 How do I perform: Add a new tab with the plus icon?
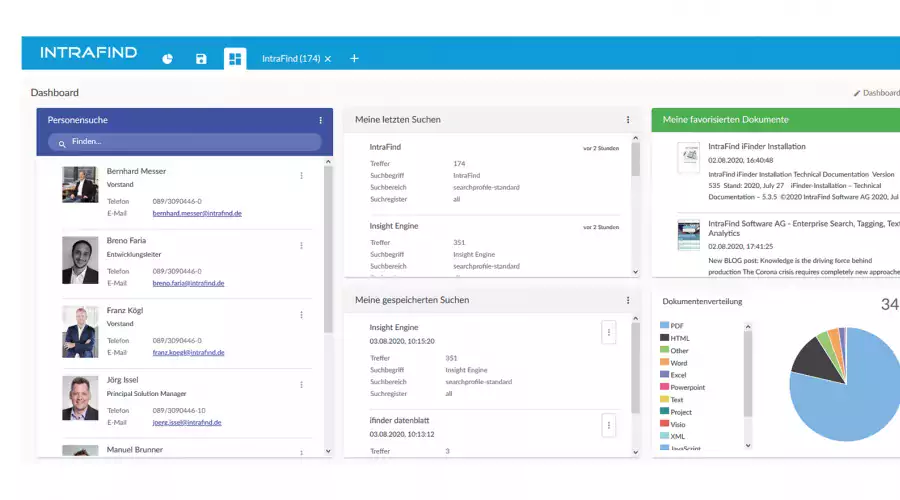354,59
